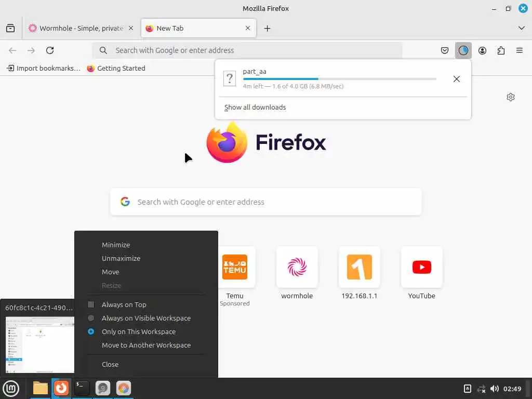
Task: Open the disk utility taskbar icon
Action: [x=102, y=388]
